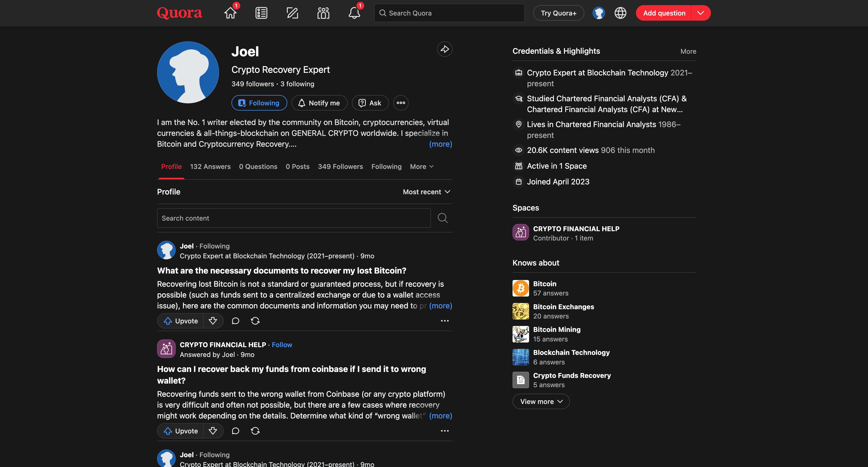868x467 pixels.
Task: Open the Active in 1 Space highlight
Action: (x=557, y=166)
